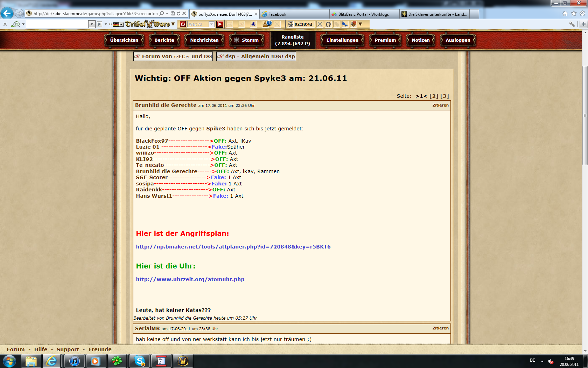Launch World of Warcraft from the taskbar
The width and height of the screenshot is (588, 368).
pyautogui.click(x=183, y=361)
